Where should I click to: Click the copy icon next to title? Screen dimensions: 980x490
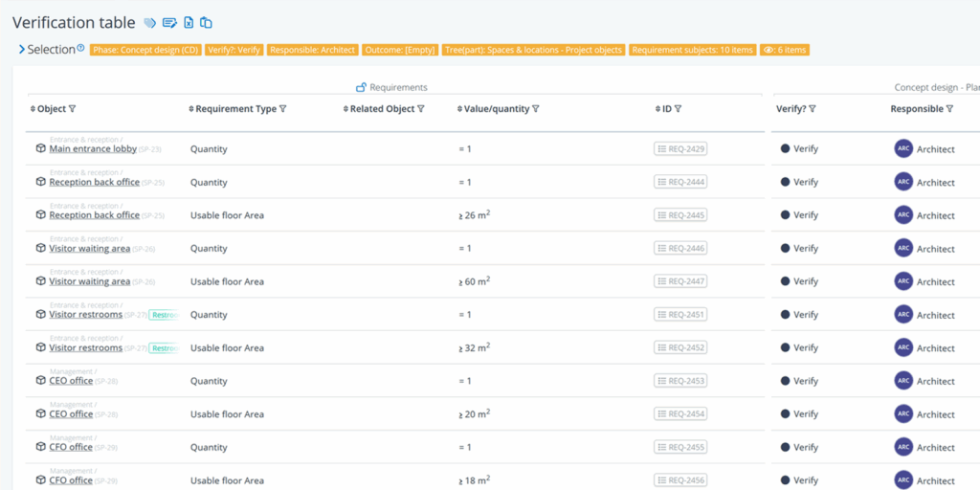(x=206, y=23)
